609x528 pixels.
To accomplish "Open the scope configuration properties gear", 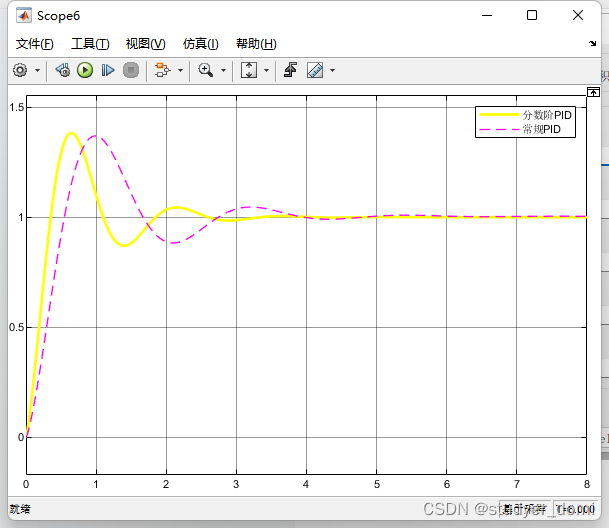I will (20, 70).
